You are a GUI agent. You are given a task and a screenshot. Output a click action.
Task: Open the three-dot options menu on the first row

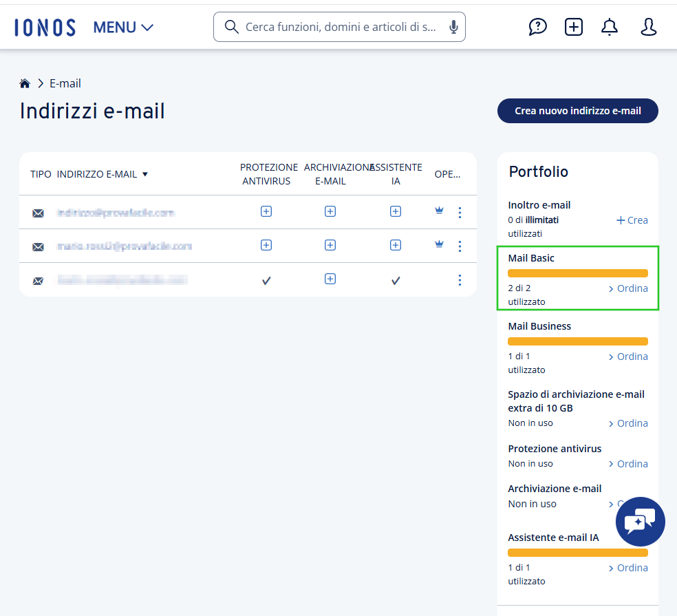pyautogui.click(x=460, y=213)
